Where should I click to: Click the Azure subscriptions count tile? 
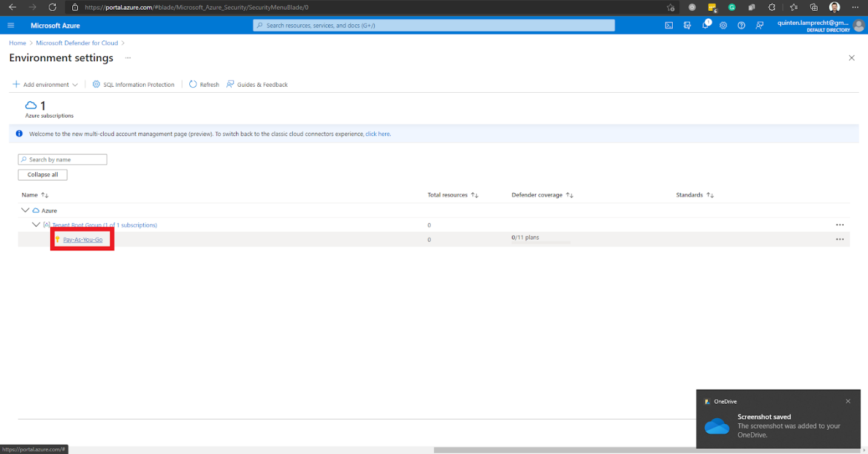pos(49,109)
